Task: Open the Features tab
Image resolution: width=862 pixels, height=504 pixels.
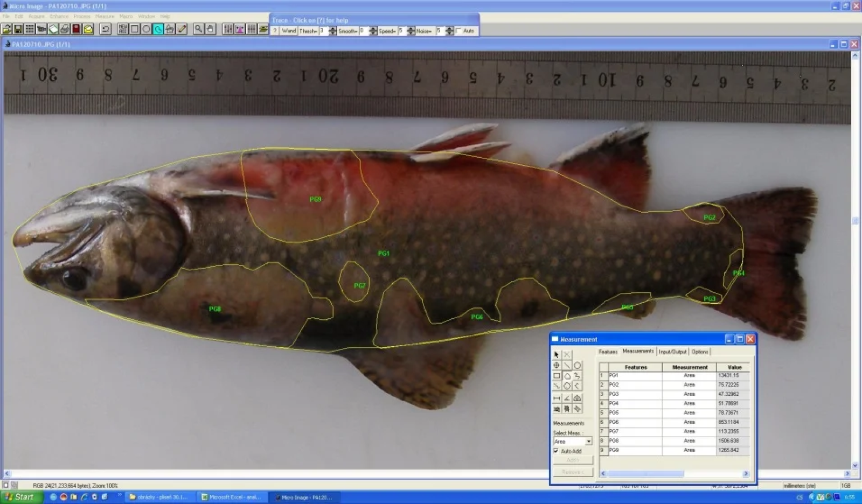Action: pyautogui.click(x=608, y=352)
